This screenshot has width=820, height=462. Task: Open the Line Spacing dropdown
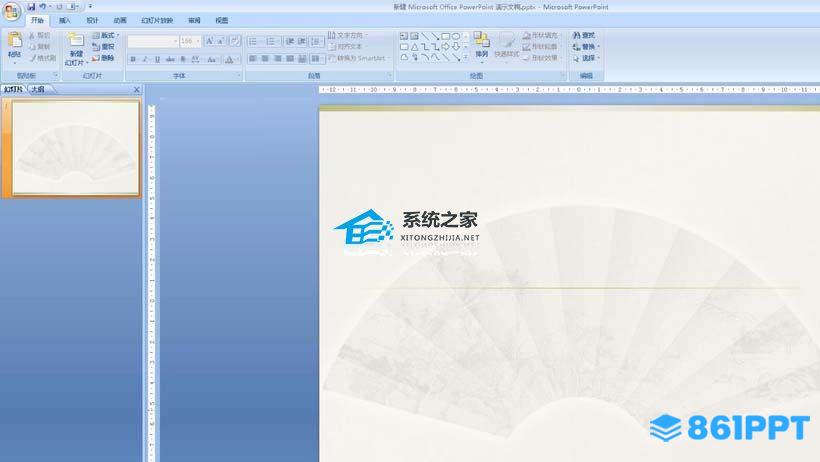point(315,41)
